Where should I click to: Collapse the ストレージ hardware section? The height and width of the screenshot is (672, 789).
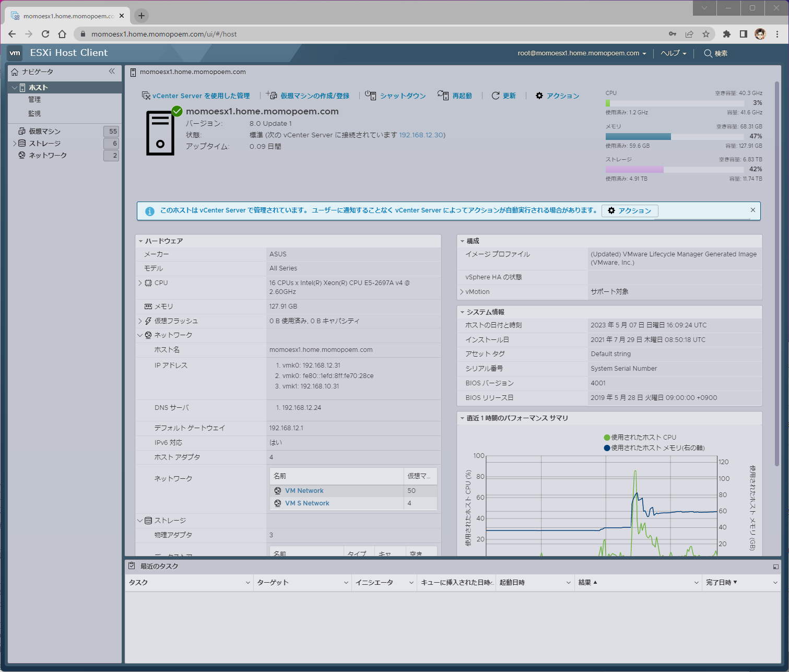pyautogui.click(x=140, y=521)
